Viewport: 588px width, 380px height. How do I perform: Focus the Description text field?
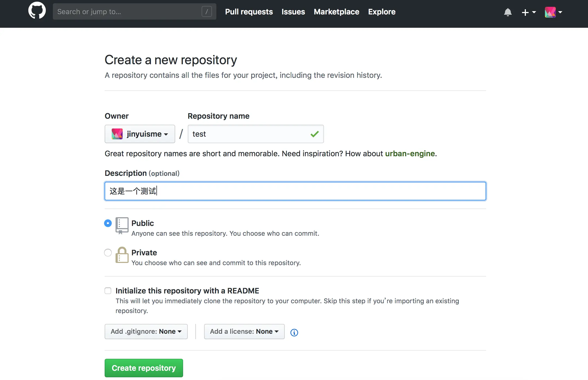click(x=295, y=191)
